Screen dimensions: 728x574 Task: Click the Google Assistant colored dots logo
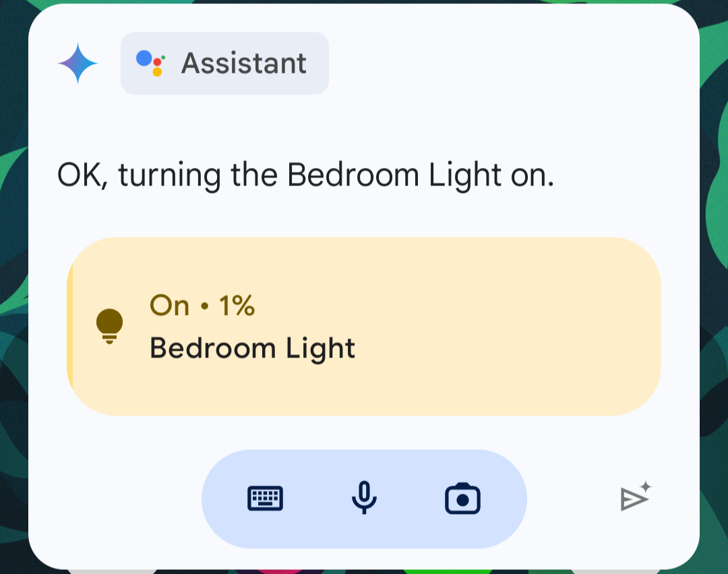coord(151,63)
